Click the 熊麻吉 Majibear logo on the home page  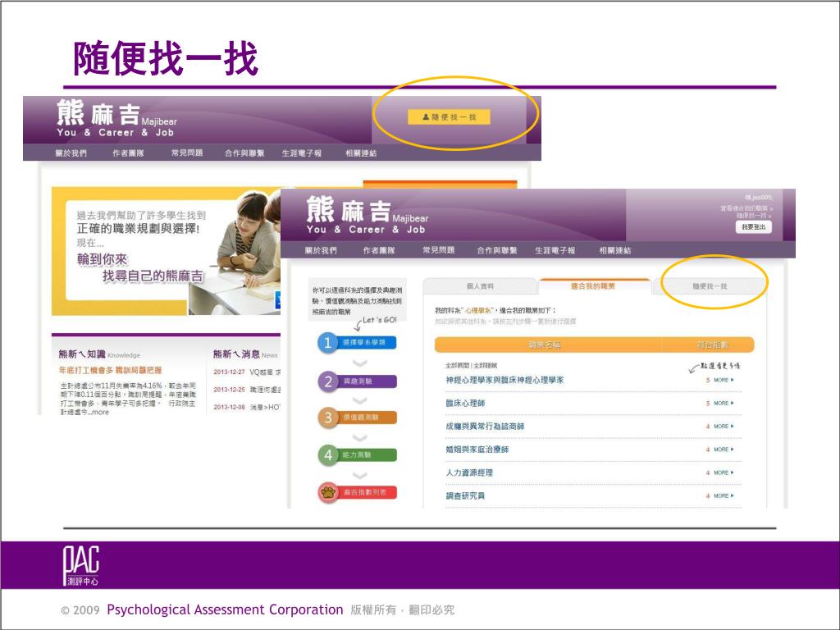click(x=116, y=118)
